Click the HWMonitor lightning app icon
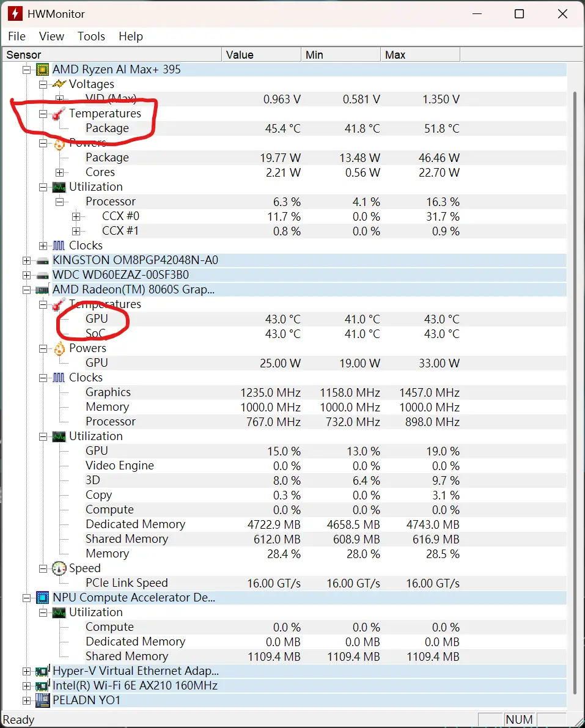The image size is (585, 728). tap(15, 14)
